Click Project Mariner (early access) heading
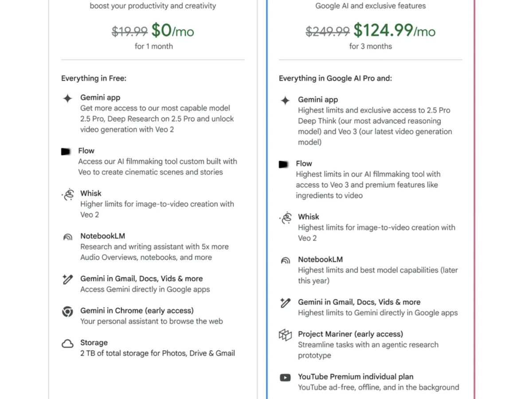 pyautogui.click(x=350, y=334)
